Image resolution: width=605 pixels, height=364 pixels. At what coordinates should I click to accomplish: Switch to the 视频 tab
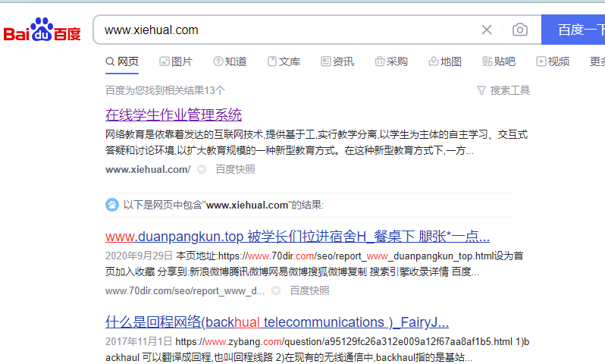pos(553,61)
